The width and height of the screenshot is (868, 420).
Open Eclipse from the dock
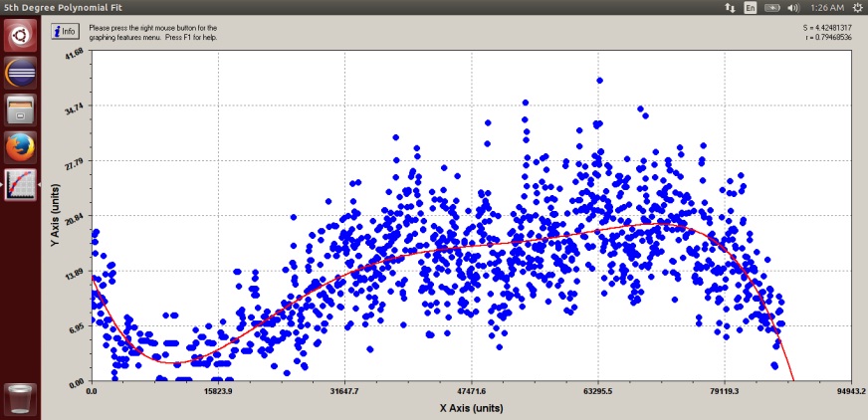click(x=20, y=74)
